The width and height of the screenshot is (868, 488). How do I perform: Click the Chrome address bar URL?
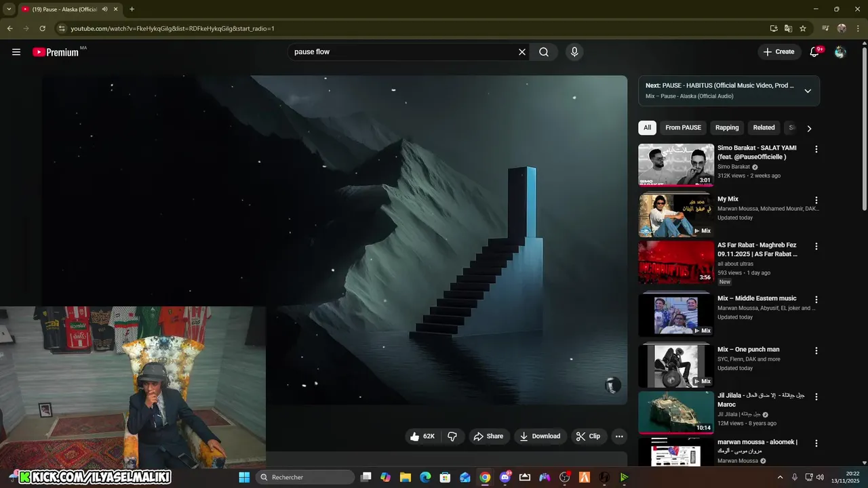(172, 28)
